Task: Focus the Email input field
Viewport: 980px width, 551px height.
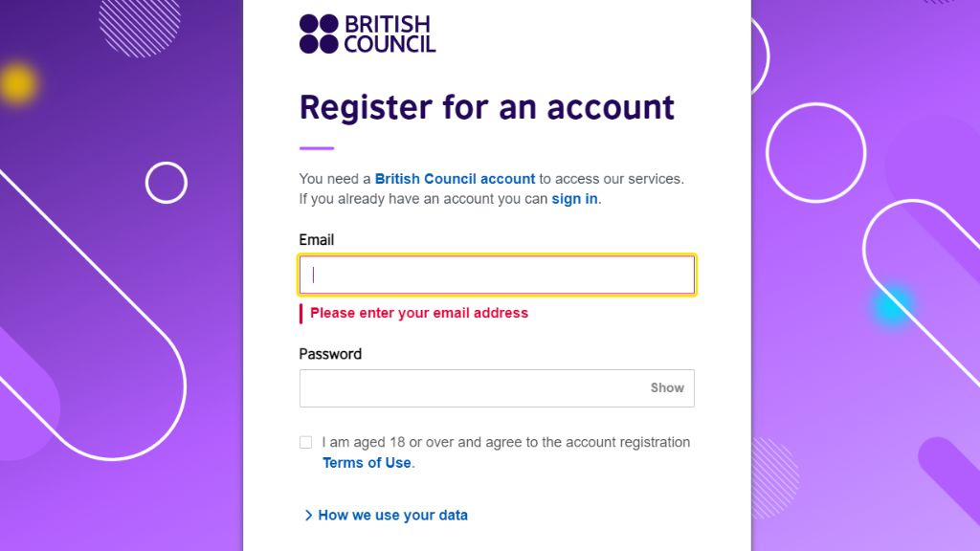Action: click(497, 275)
